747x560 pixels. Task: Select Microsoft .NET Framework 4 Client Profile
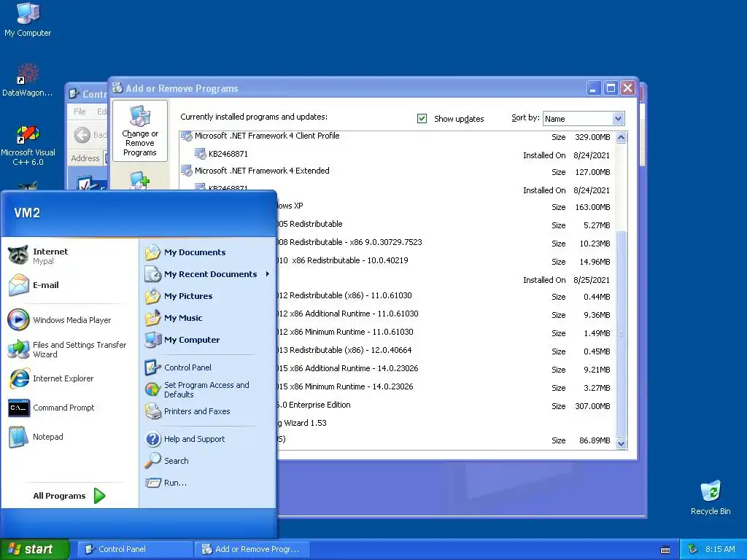point(398,137)
